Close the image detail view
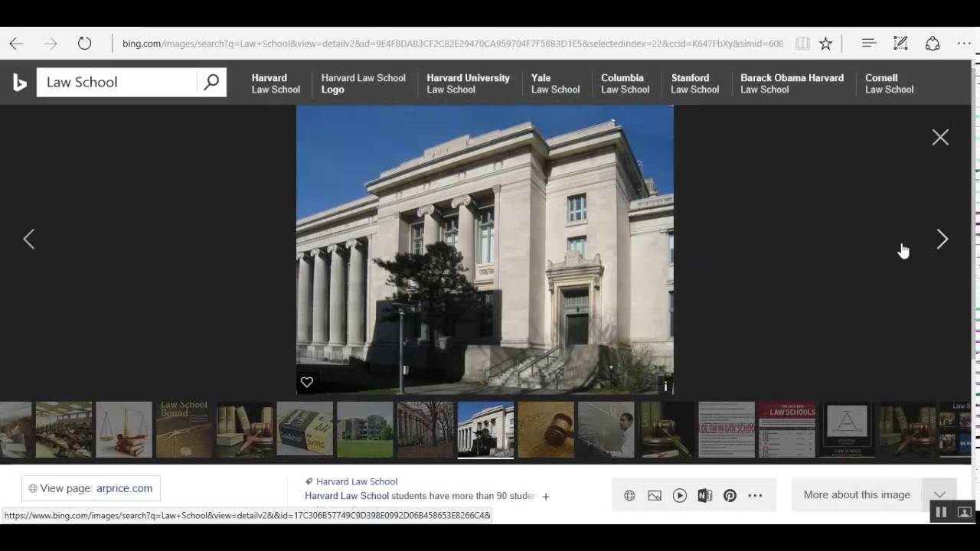The width and height of the screenshot is (980, 551). (x=940, y=137)
